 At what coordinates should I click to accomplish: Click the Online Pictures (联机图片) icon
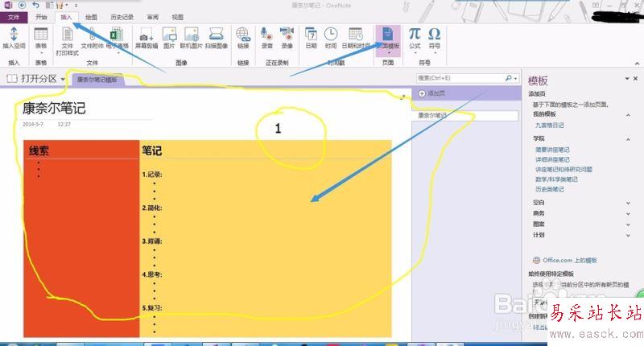192,34
